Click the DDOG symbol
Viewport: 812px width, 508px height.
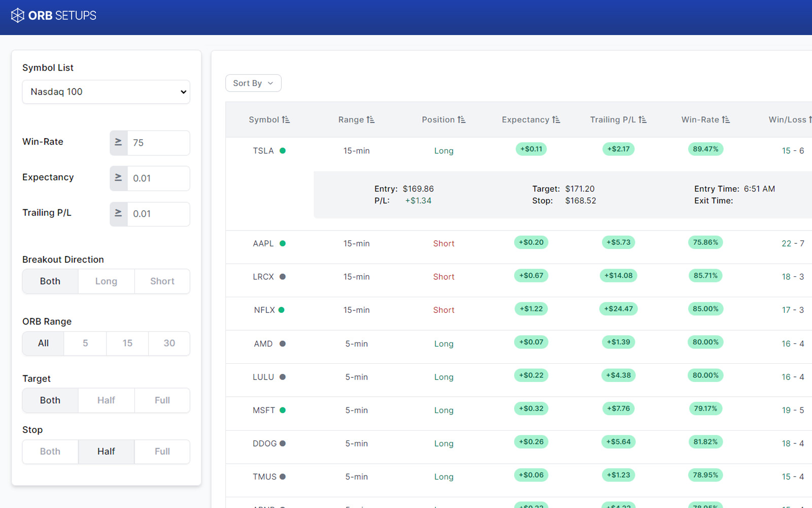pos(265,443)
